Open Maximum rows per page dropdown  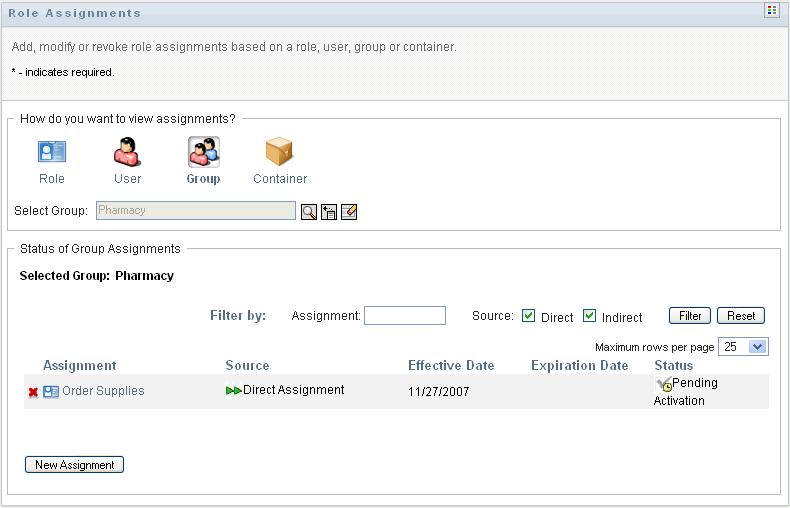(757, 347)
